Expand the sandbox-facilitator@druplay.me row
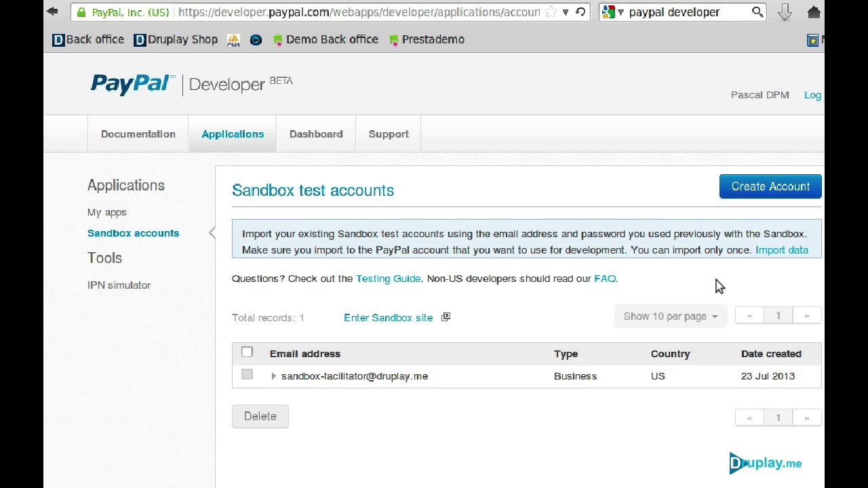Image resolution: width=868 pixels, height=488 pixels. click(x=273, y=376)
